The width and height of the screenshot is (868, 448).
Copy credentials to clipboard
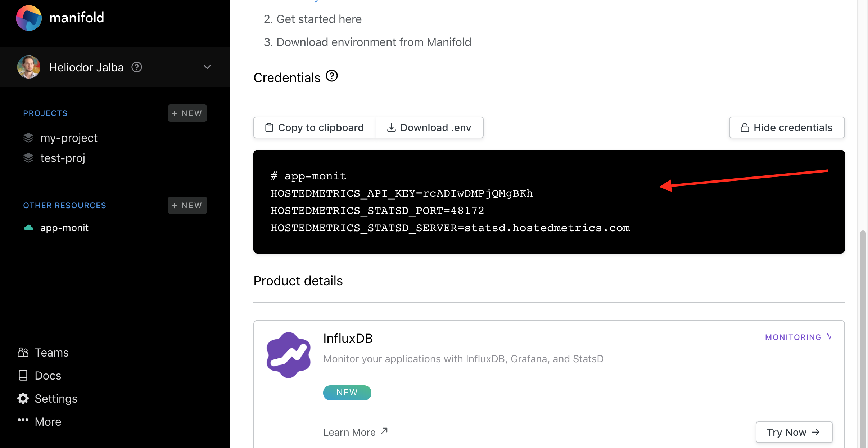click(x=315, y=127)
